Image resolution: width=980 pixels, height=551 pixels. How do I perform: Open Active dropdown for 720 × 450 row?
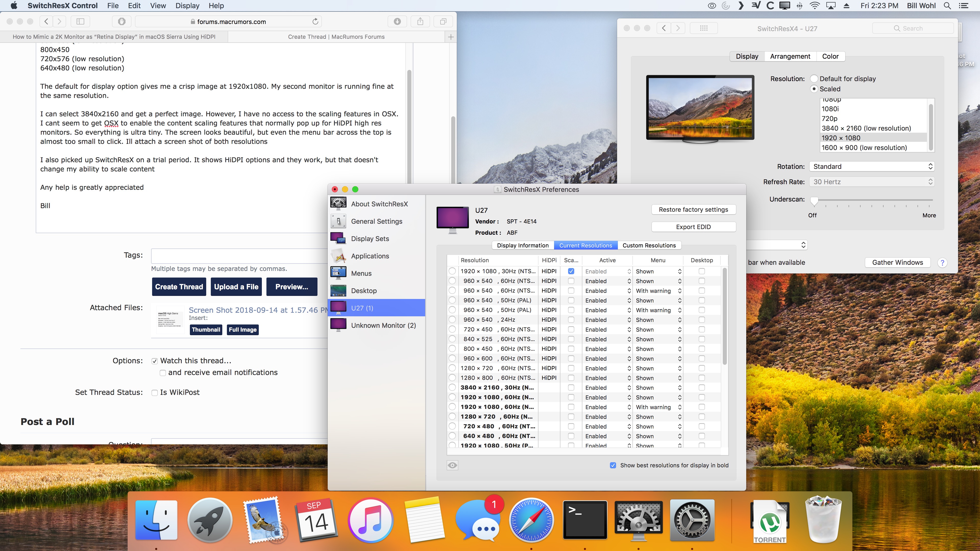tap(608, 329)
